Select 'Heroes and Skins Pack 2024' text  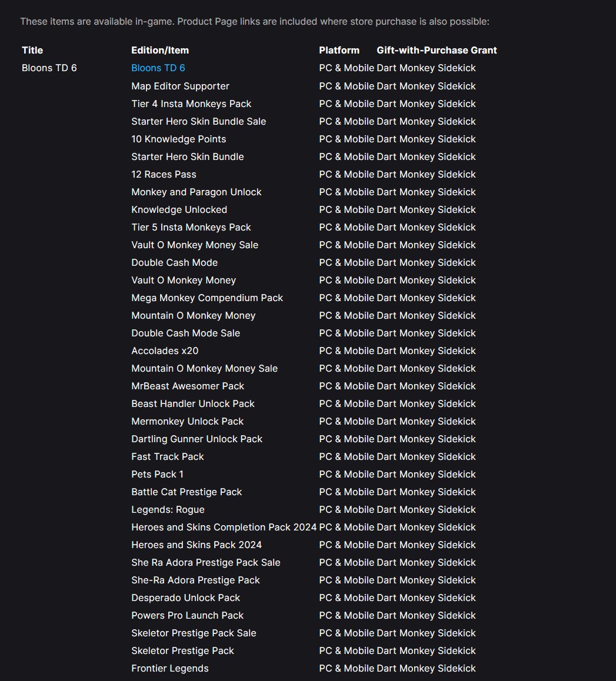tap(197, 545)
